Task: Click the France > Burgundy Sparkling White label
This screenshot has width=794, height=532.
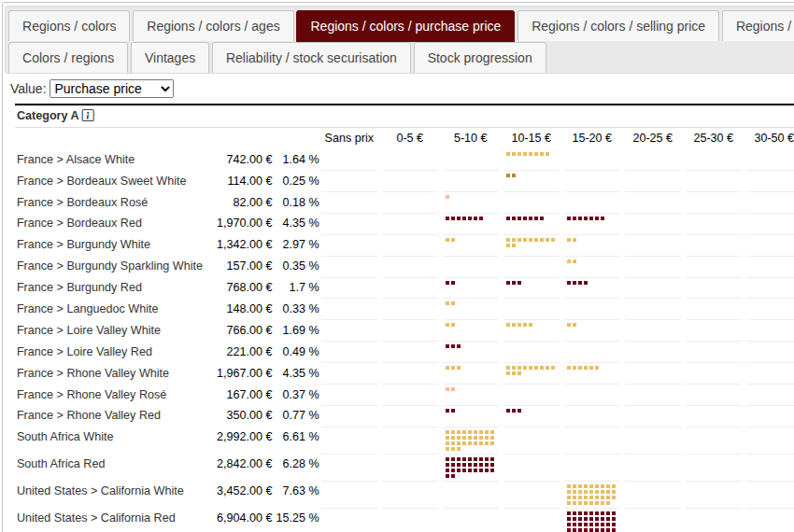Action: 109,266
